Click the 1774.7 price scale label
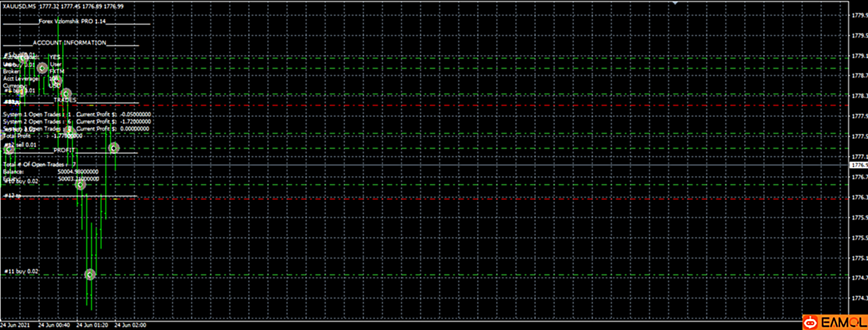Screen dimensions: 868x330 858,278
